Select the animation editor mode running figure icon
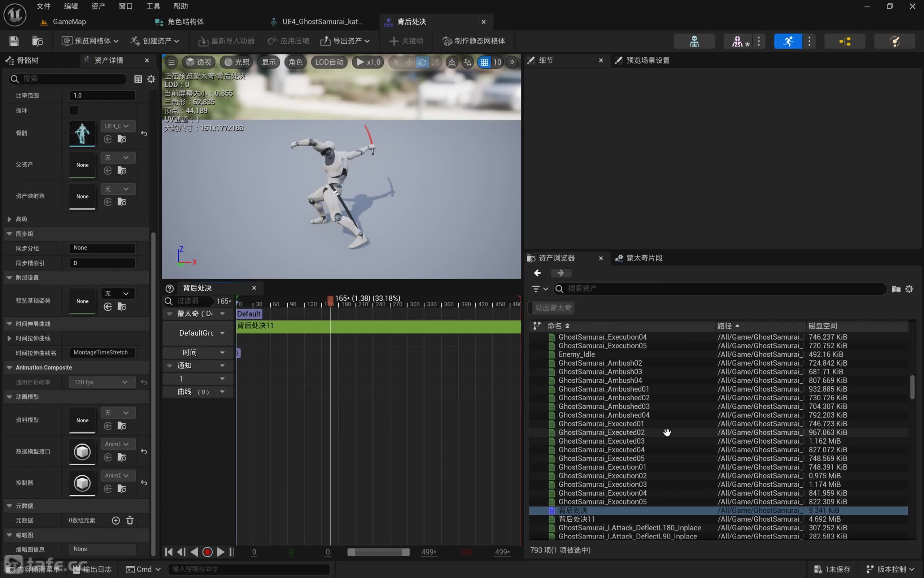 point(788,41)
